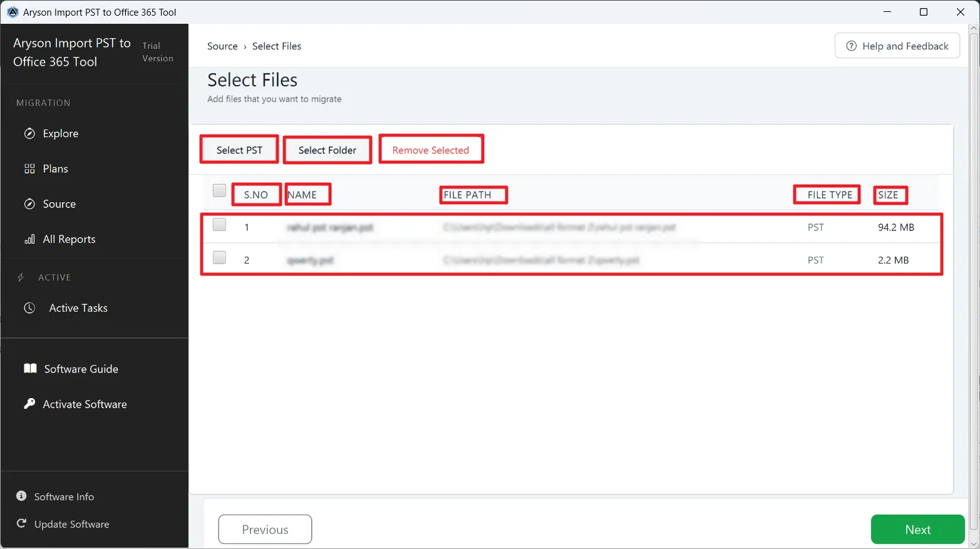
Task: Click the scrollbar up arrow
Action: (x=974, y=28)
